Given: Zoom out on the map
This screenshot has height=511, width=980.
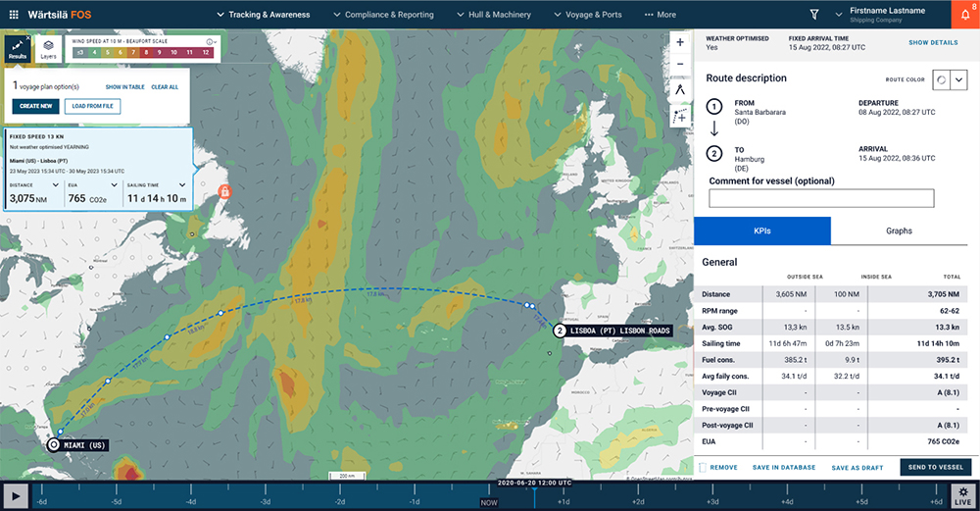Looking at the screenshot, I should pos(680,65).
